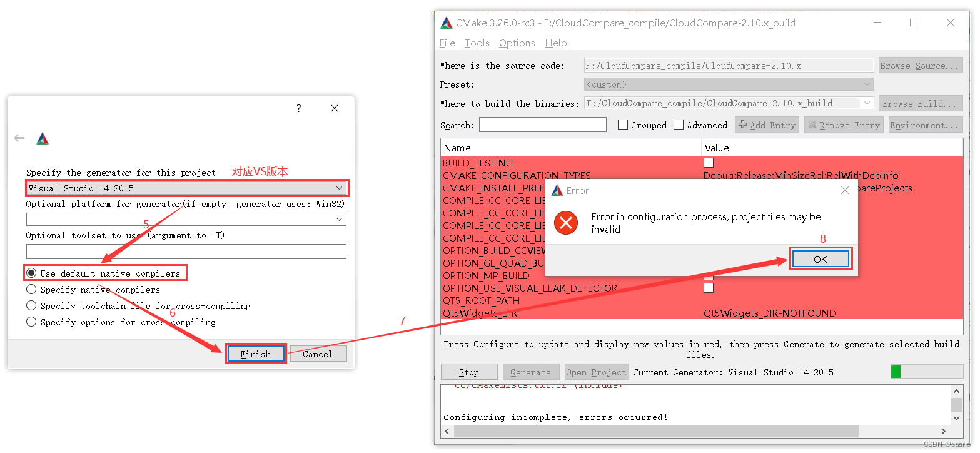Click the back arrow in generator dialog
This screenshot has height=453, width=980.
(19, 138)
